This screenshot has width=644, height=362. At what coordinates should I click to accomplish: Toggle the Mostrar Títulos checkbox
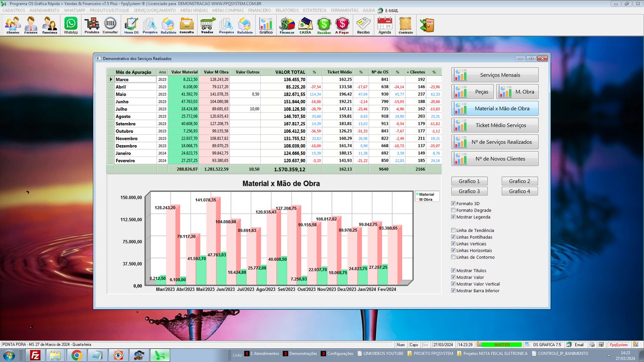tap(454, 271)
